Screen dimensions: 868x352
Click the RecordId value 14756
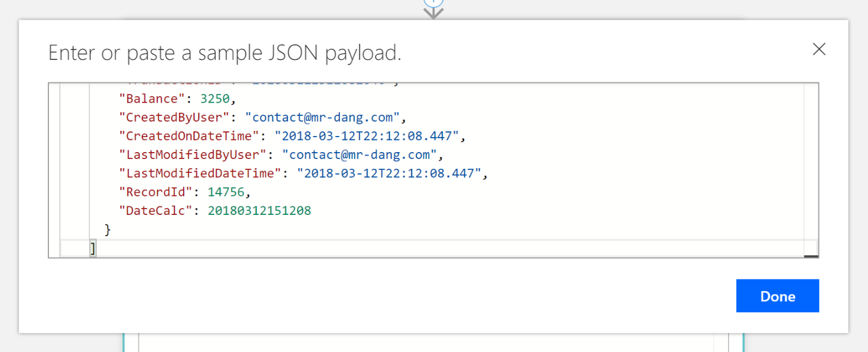[x=226, y=192]
